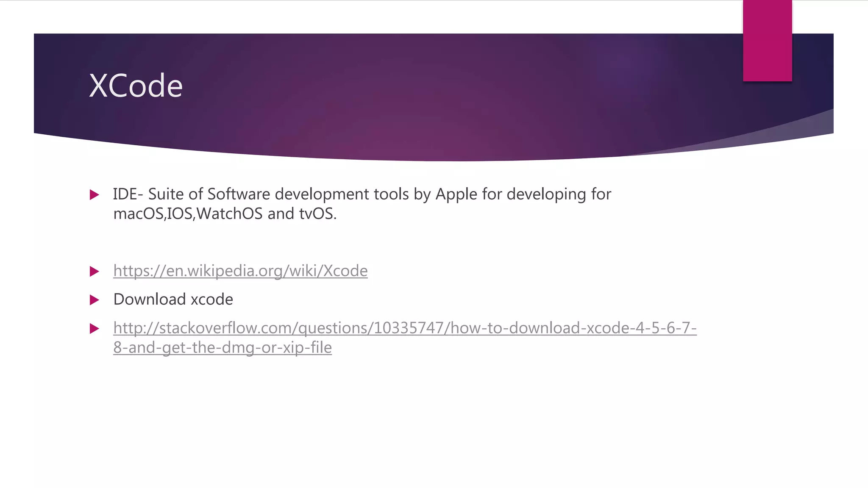The image size is (868, 488).
Task: Click the 'macOS,IOS,WatchOS and tvOS.' text line
Action: [225, 213]
